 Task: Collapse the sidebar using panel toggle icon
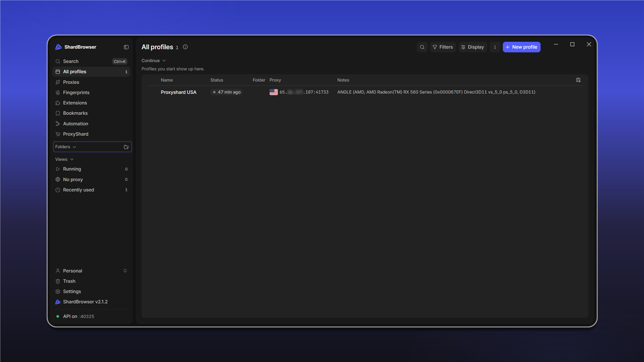pyautogui.click(x=126, y=47)
